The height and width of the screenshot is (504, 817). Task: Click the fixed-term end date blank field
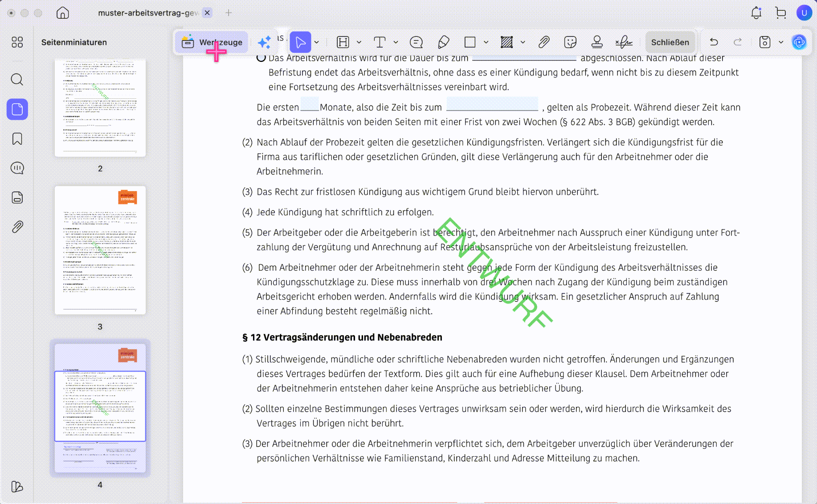pyautogui.click(x=524, y=58)
